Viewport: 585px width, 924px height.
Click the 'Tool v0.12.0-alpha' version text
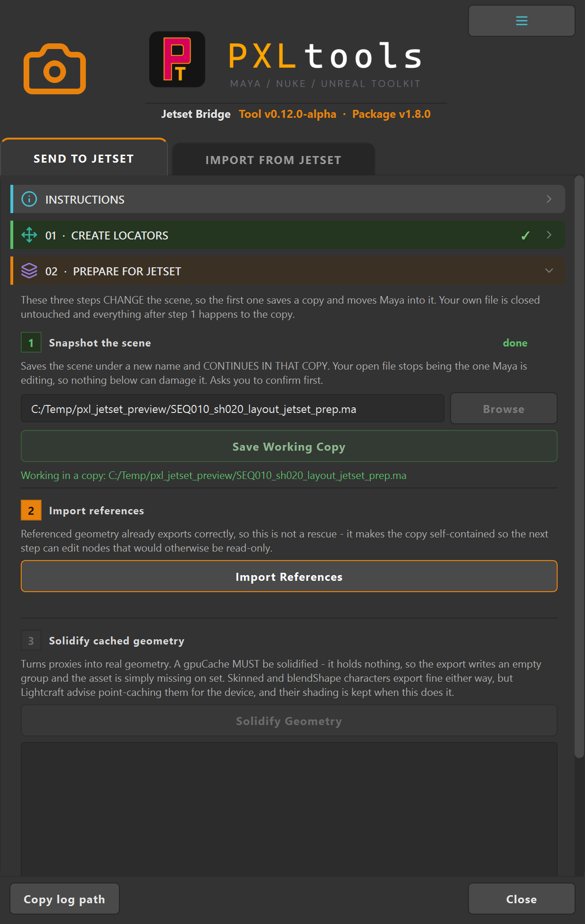(287, 114)
